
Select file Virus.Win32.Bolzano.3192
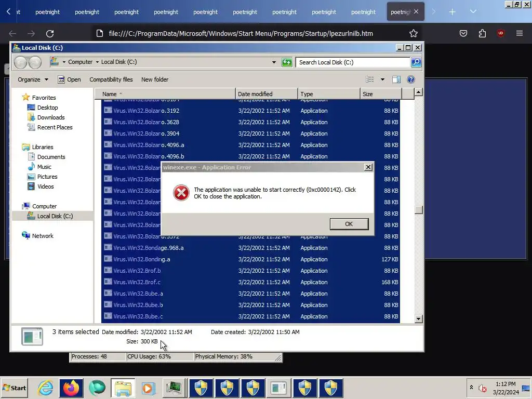point(251,111)
